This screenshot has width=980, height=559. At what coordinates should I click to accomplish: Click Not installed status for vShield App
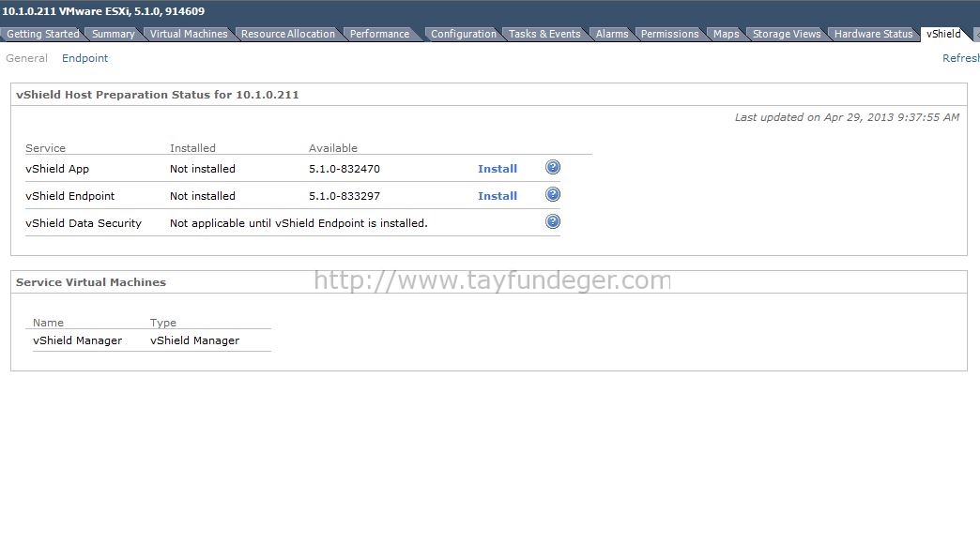click(203, 169)
